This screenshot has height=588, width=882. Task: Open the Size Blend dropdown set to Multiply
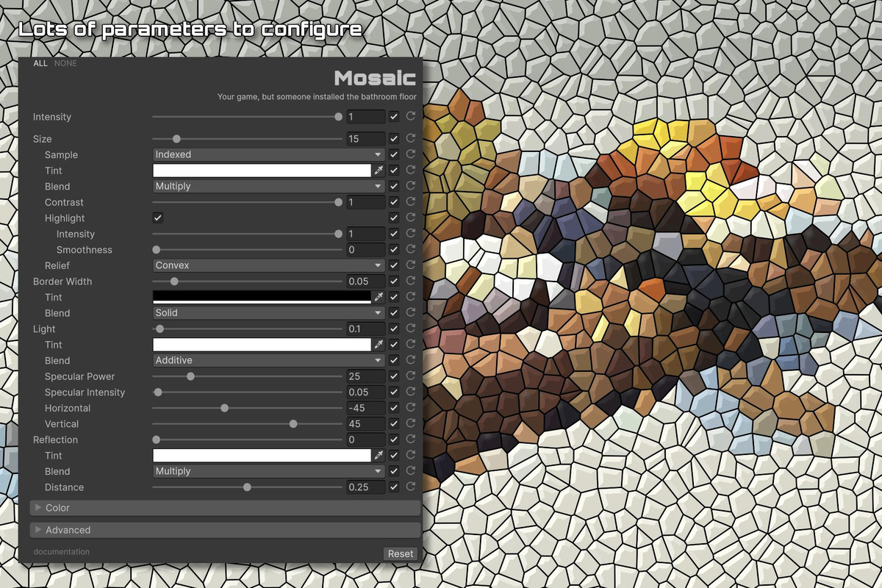click(268, 186)
